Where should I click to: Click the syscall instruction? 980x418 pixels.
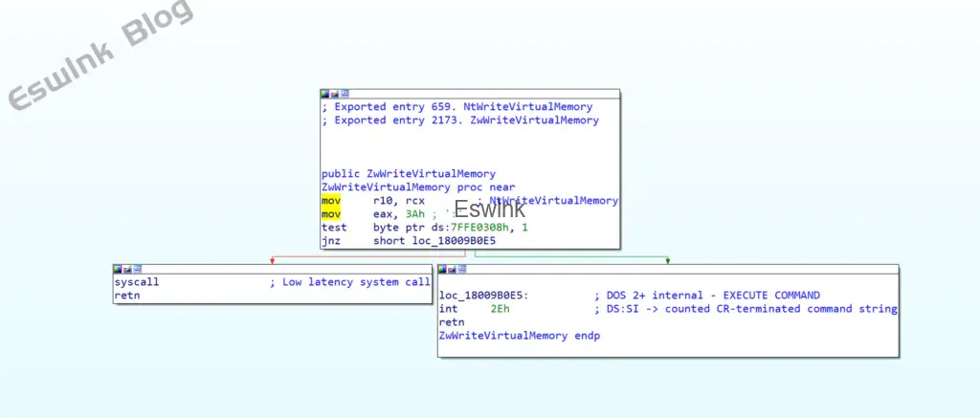click(x=136, y=282)
